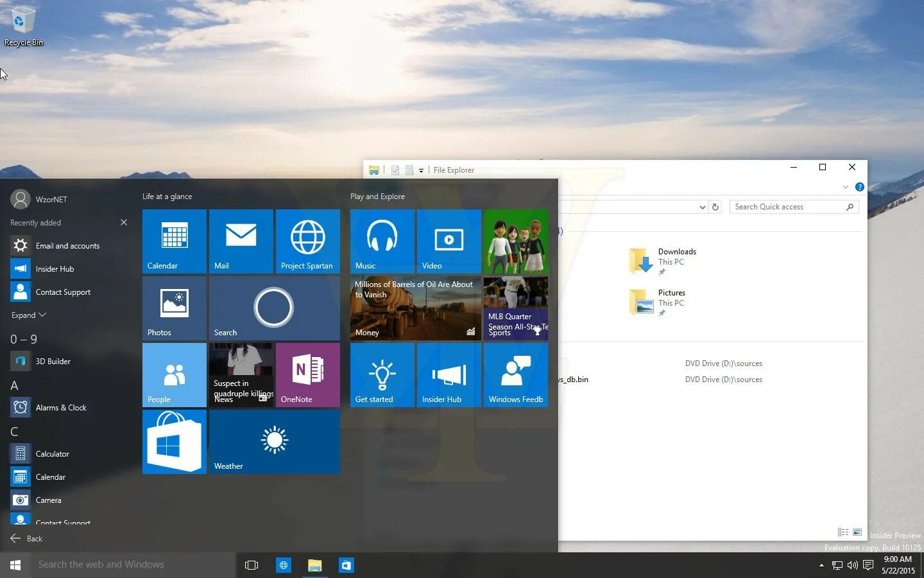The width and height of the screenshot is (924, 578).
Task: Launch Project Spartan from Start menu
Action: [x=307, y=241]
